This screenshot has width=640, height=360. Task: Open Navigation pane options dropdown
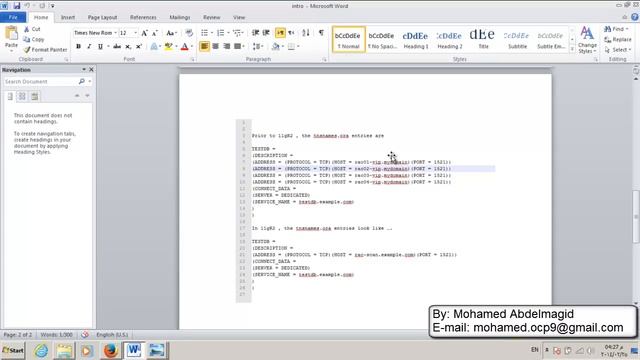pos(84,70)
